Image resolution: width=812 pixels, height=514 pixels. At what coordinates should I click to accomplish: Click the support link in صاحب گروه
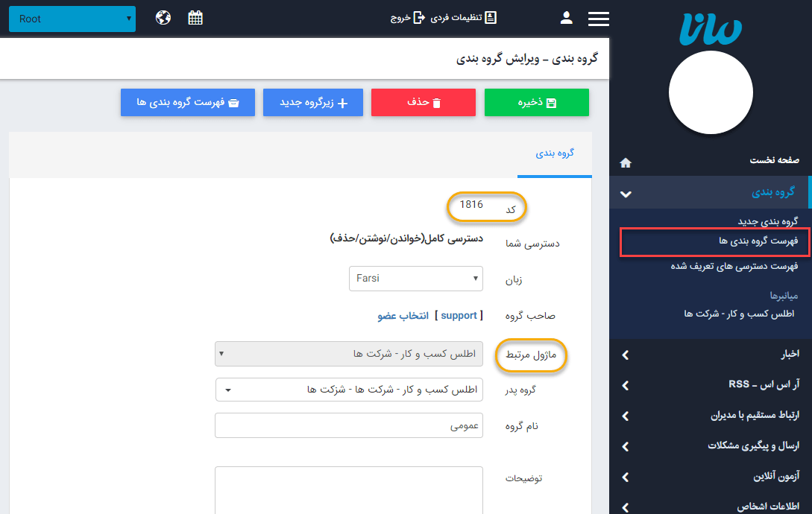[459, 315]
